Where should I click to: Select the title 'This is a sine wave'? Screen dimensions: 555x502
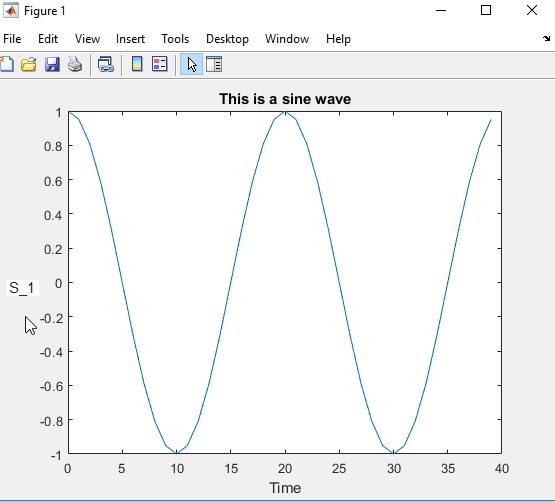(285, 99)
